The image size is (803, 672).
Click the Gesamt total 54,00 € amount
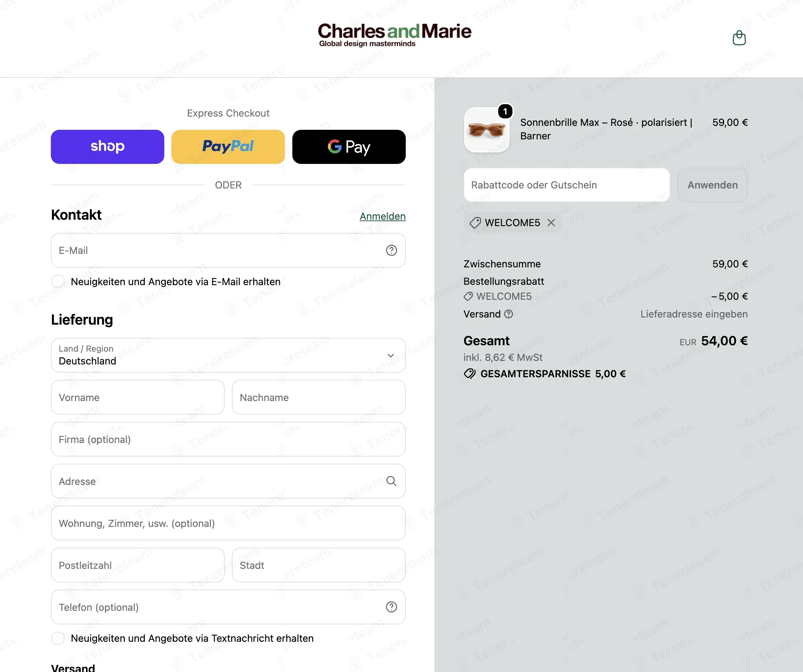tap(724, 341)
